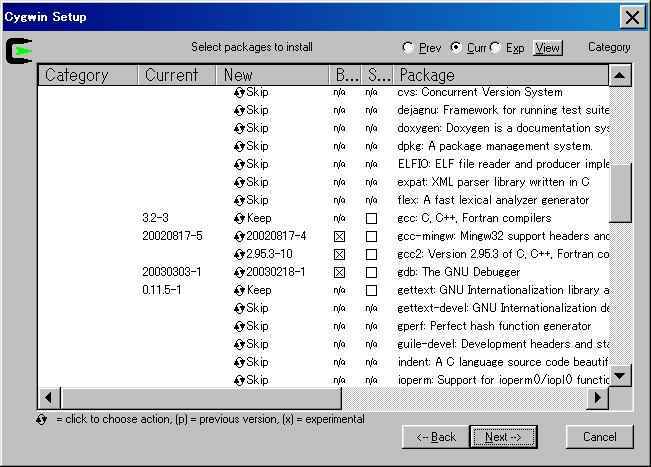
Task: Cycle action icon for indent package
Action: coord(239,362)
